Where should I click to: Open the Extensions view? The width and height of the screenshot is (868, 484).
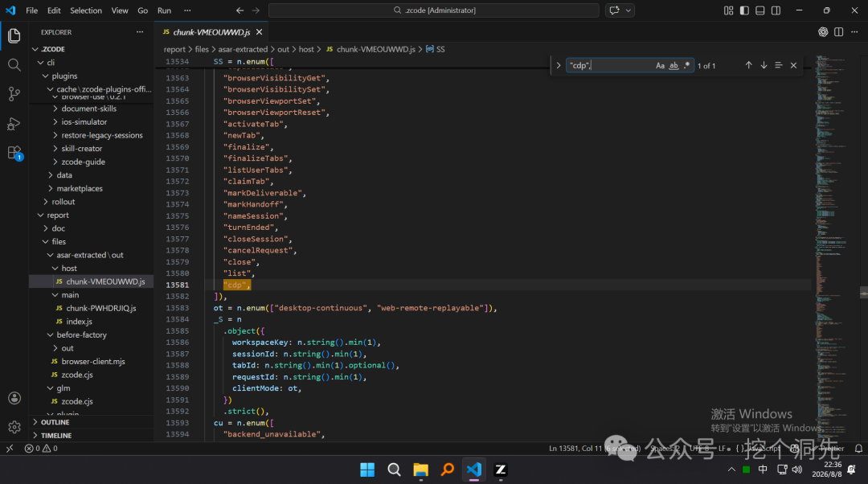(14, 153)
